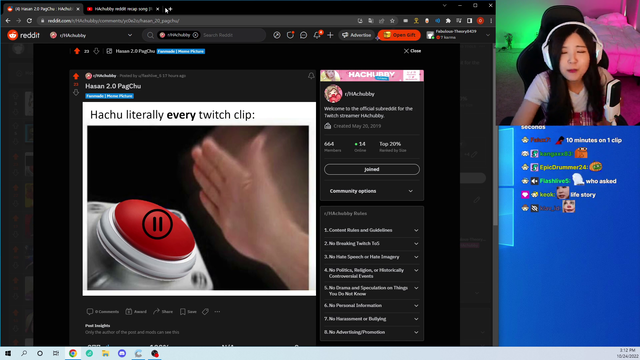Remove the r/HAchubby search filter chip
Viewport: 640px width, 360px height.
pos(196,35)
